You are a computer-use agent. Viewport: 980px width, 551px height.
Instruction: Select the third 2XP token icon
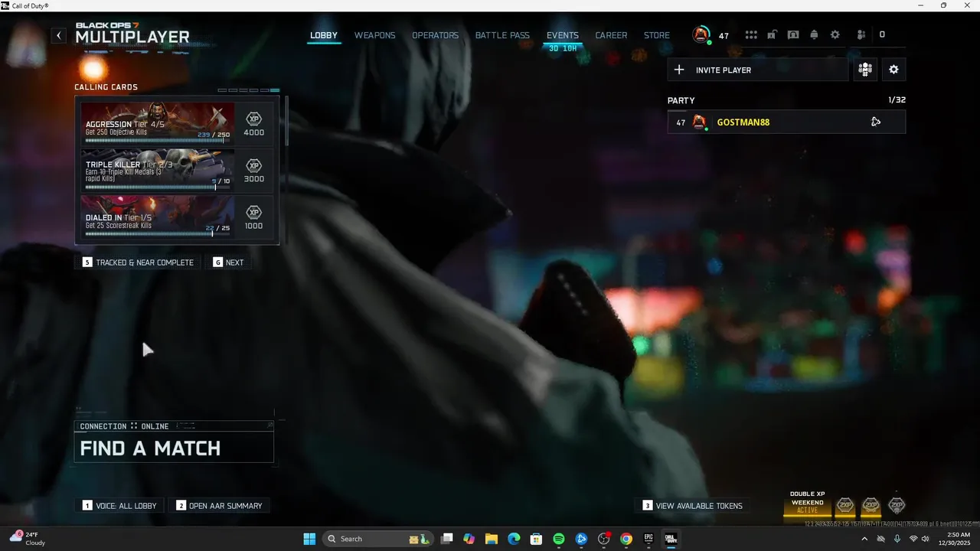coord(897,505)
